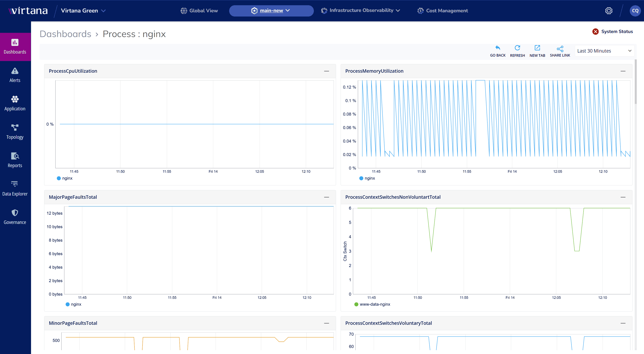The width and height of the screenshot is (644, 354).
Task: Open Alerts from the sidebar
Action: (x=15, y=75)
